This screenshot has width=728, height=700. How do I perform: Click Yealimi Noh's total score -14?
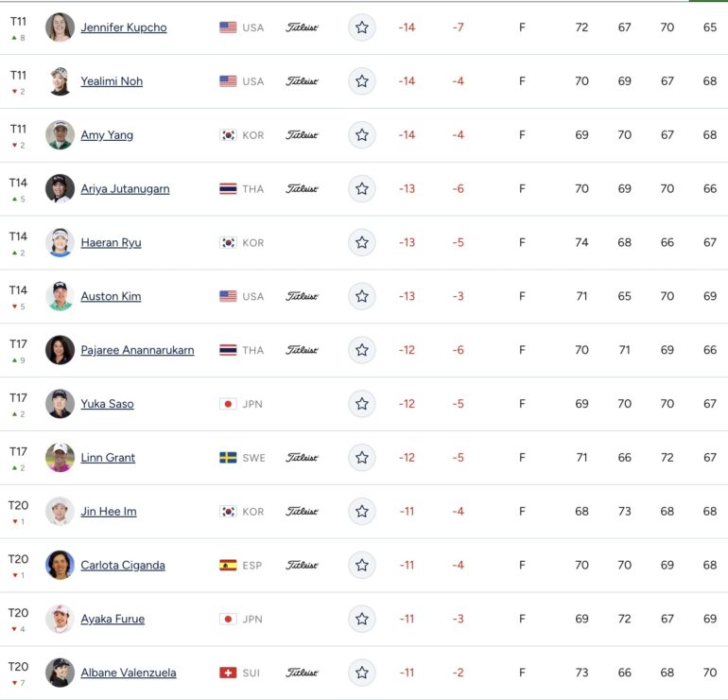[407, 81]
